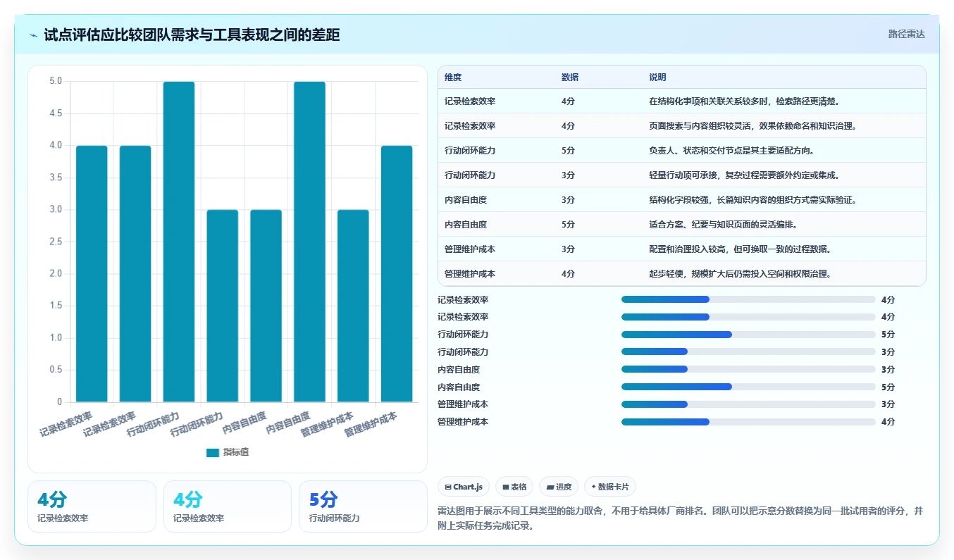Viewport: 954px width, 560px height.
Task: Click the 内容自由度 chart bar reaching 3.0
Action: [266, 306]
